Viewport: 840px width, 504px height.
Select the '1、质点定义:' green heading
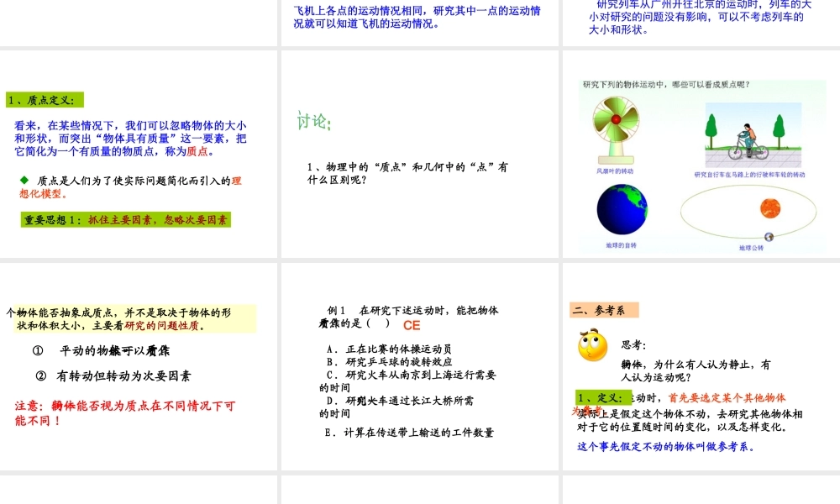(x=45, y=100)
